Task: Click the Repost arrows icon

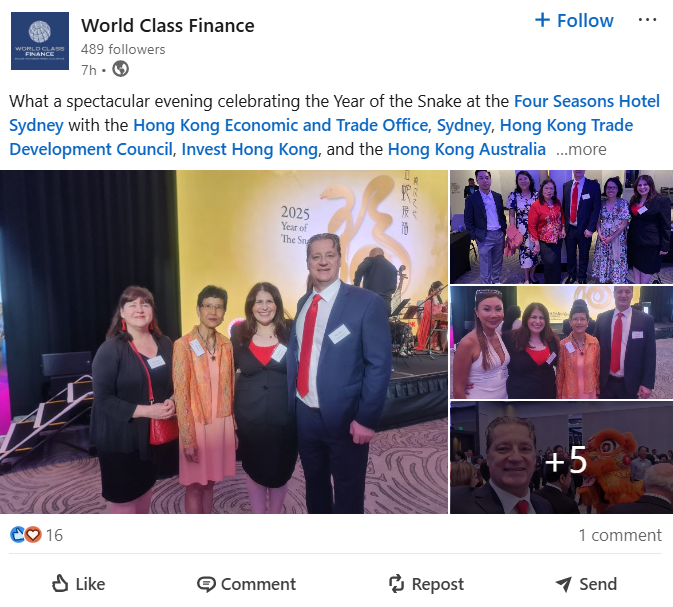Action: 397,584
